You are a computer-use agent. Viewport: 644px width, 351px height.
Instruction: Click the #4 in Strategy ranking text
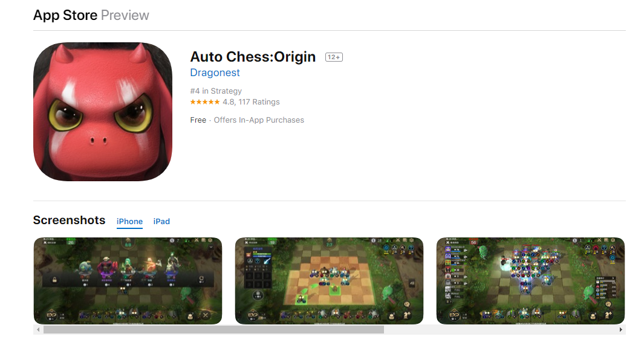[x=216, y=91]
